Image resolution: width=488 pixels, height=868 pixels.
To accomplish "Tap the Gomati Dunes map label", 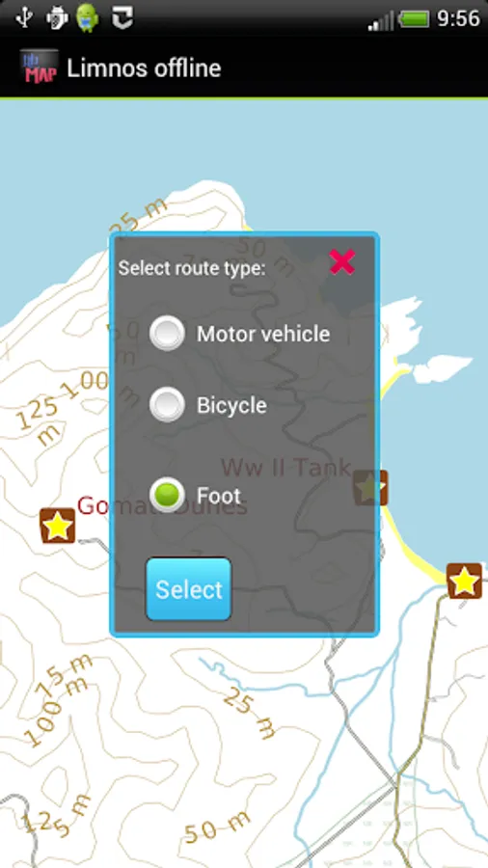I will (162, 506).
